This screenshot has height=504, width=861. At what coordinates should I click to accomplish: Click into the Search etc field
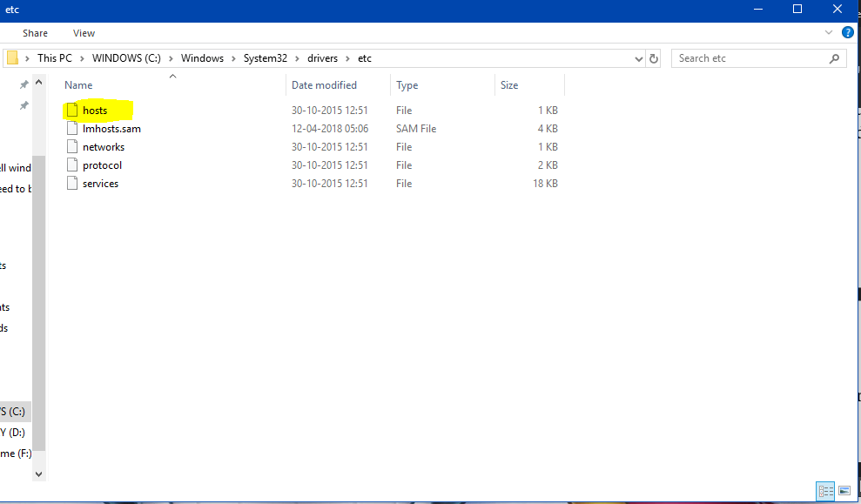click(750, 58)
